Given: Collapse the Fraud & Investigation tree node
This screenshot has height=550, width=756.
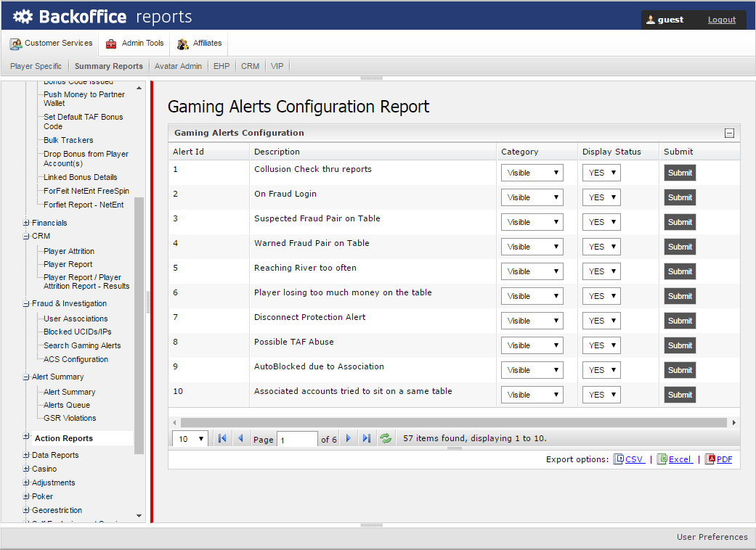Looking at the screenshot, I should point(27,303).
